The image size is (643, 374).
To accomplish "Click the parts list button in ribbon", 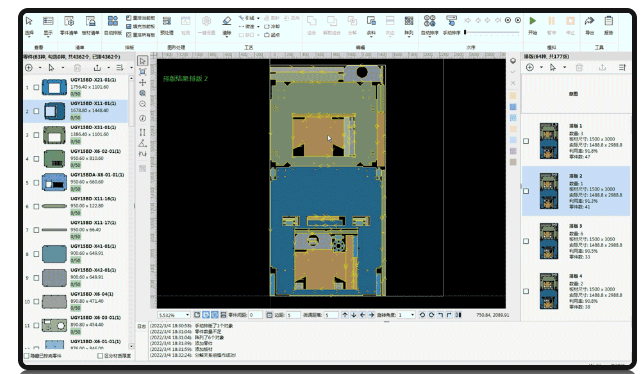I will pos(69,25).
